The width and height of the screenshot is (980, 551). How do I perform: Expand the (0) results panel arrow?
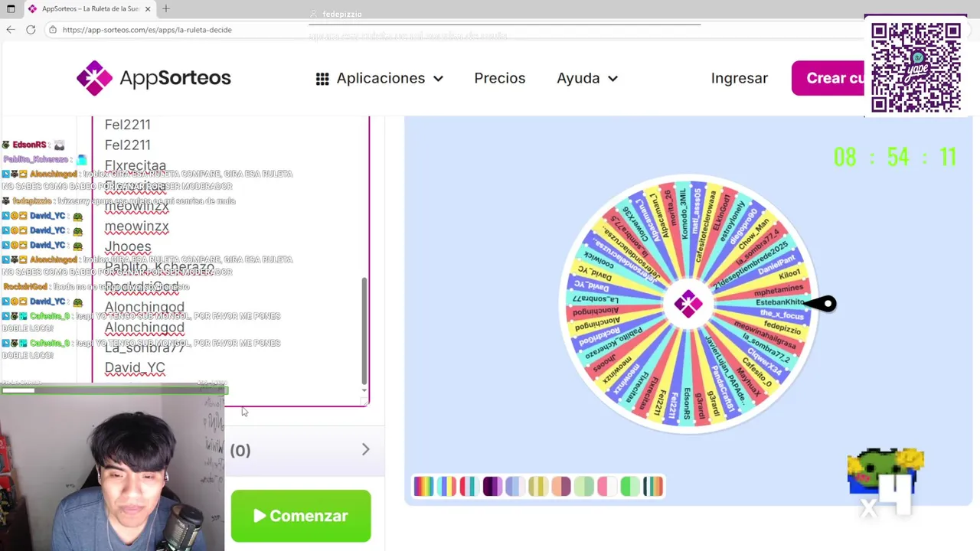tap(365, 450)
